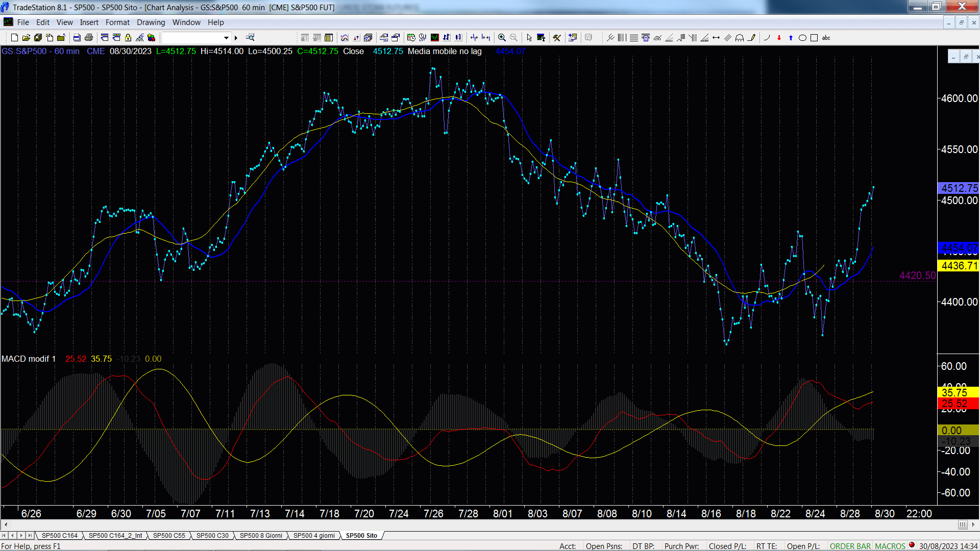Image resolution: width=980 pixels, height=551 pixels.
Task: Open the View menu
Action: [64, 22]
